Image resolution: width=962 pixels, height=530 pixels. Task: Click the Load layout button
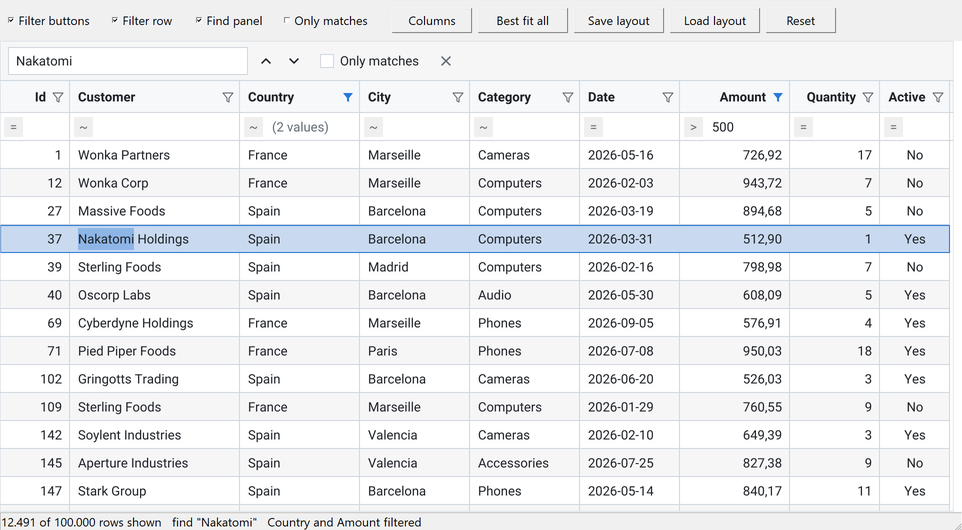coord(715,20)
